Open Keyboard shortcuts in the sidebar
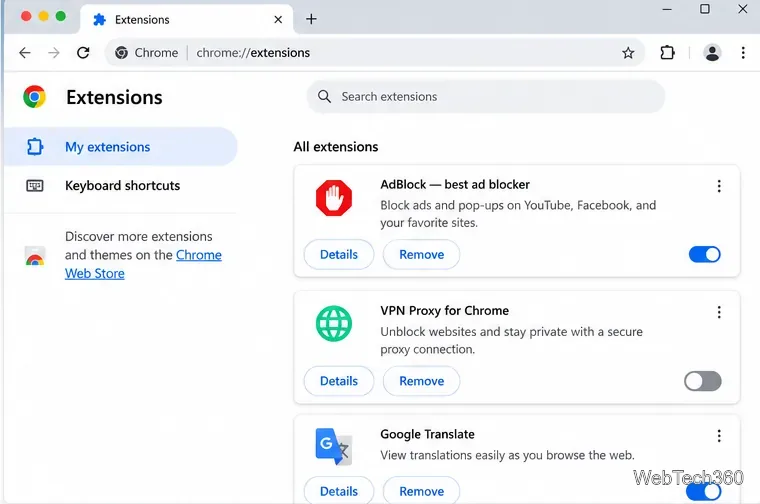The width and height of the screenshot is (760, 504). click(121, 186)
